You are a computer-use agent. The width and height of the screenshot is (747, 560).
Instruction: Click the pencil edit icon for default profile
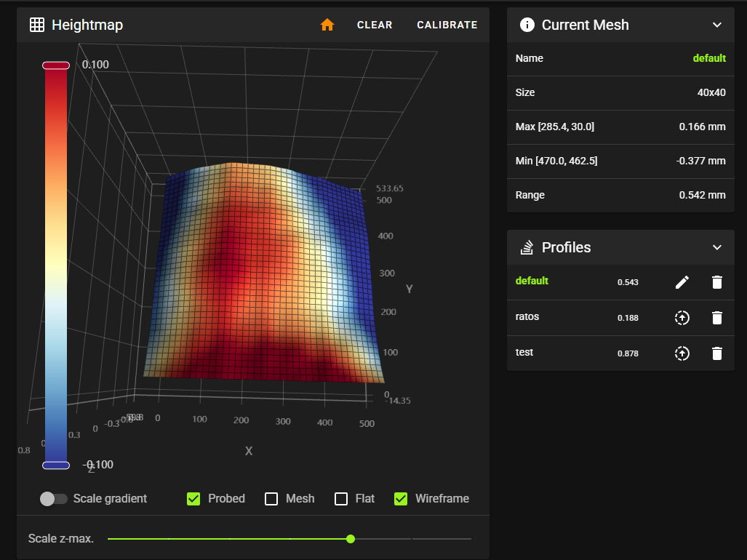(x=682, y=282)
